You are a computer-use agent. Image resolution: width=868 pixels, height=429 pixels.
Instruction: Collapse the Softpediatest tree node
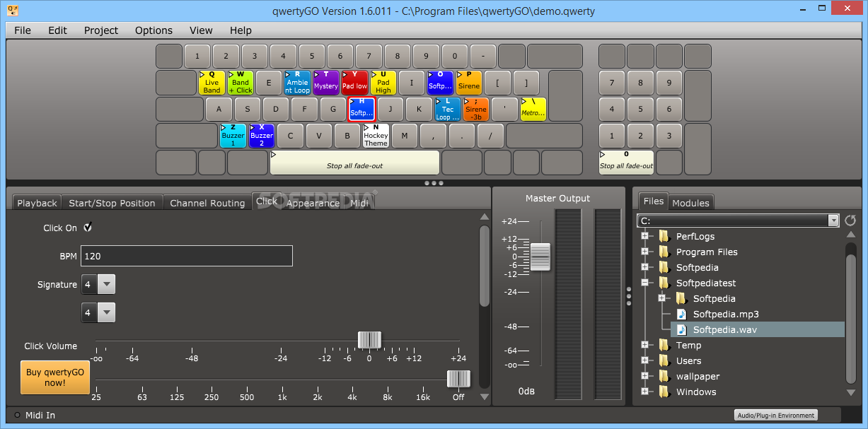point(644,283)
